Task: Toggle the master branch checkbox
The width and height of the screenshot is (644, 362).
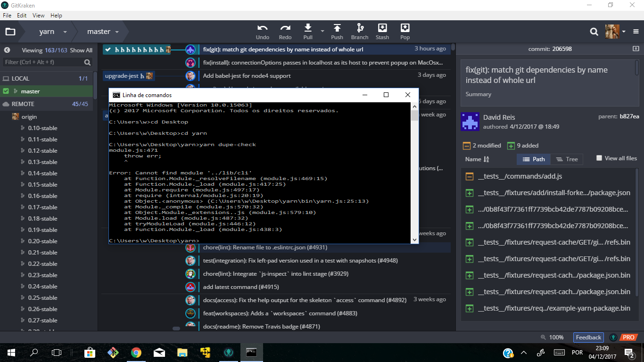Action: [x=6, y=91]
